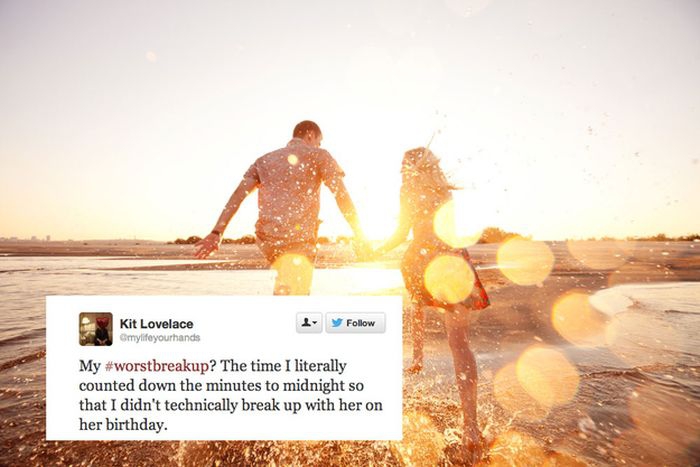Click the person icon in user actions button
Screen dimensions: 700x467
(x=306, y=322)
